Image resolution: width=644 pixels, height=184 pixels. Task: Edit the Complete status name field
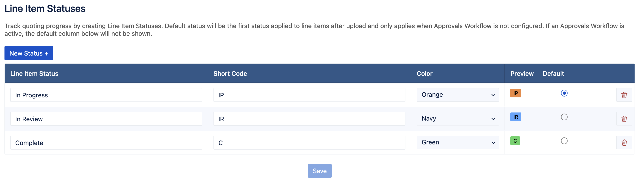(x=106, y=143)
